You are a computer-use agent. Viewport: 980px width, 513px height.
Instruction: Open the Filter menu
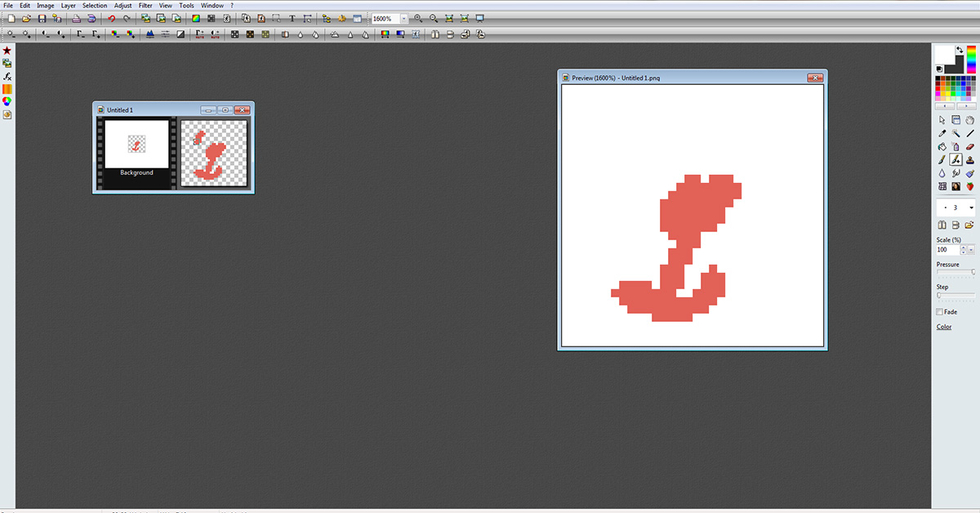click(145, 6)
